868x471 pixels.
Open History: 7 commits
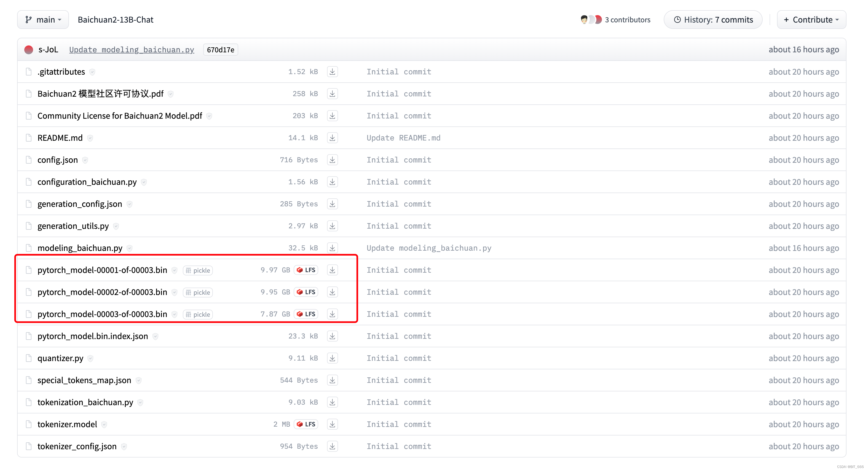coord(713,20)
